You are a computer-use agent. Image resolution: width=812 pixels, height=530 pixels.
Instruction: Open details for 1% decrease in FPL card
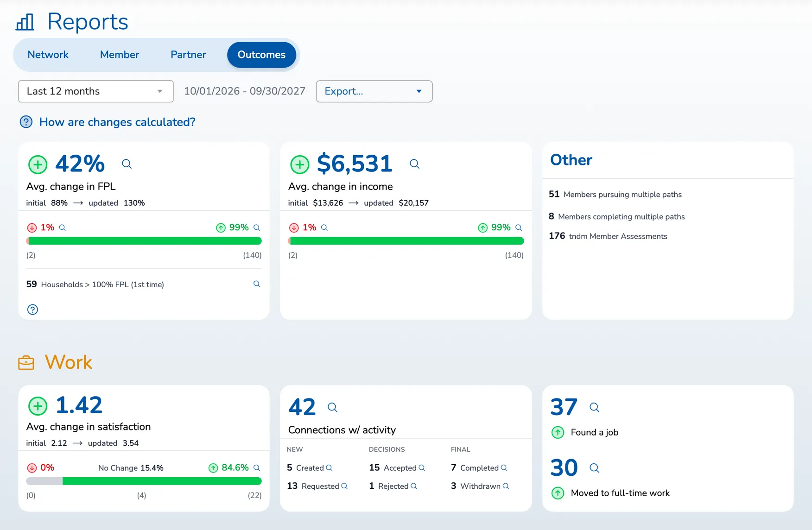[62, 227]
